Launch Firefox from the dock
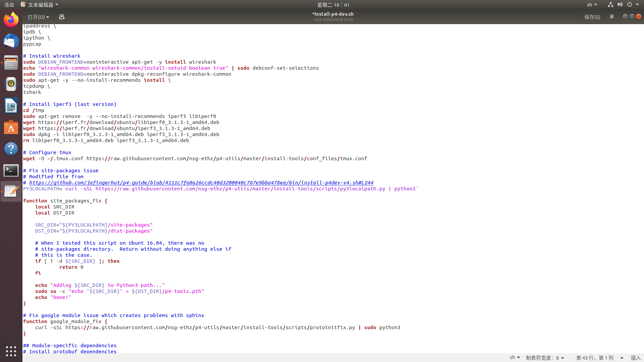 11,20
